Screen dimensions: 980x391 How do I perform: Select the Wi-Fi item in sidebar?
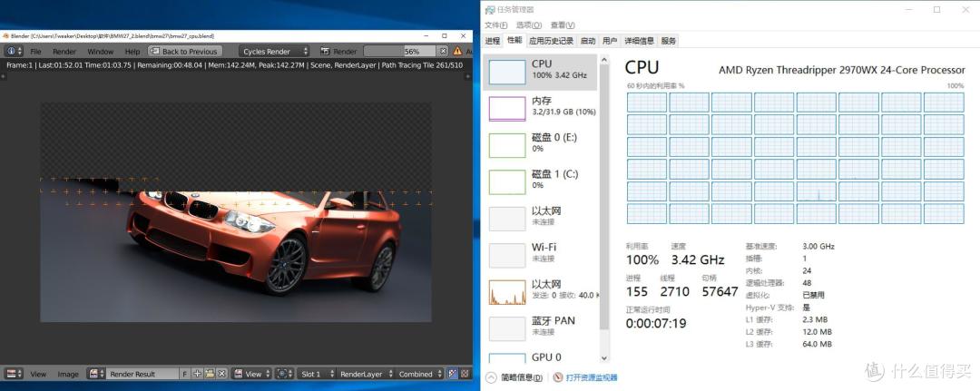tap(540, 254)
